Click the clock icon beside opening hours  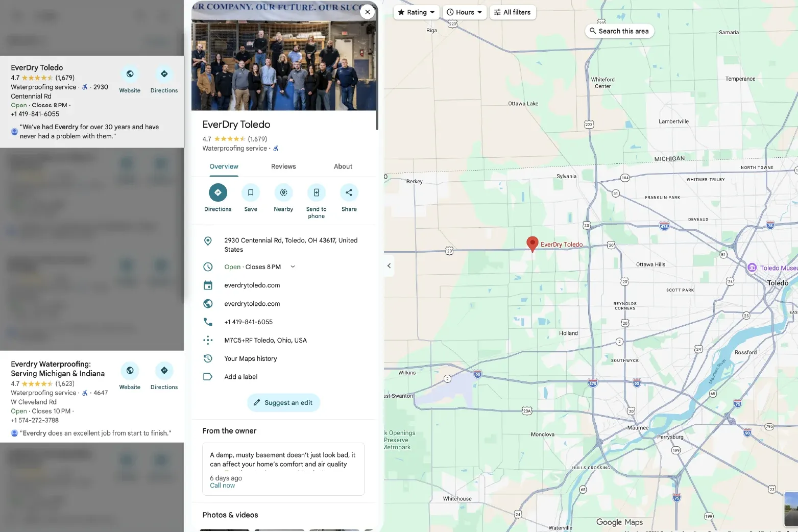(208, 267)
